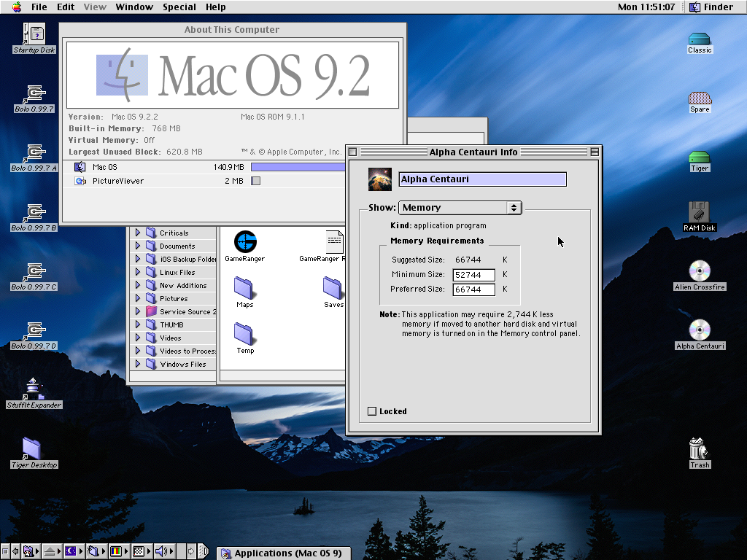Expand the Documents folder disclosure triangle
Image resolution: width=747 pixels, height=560 pixels.
pyautogui.click(x=137, y=246)
